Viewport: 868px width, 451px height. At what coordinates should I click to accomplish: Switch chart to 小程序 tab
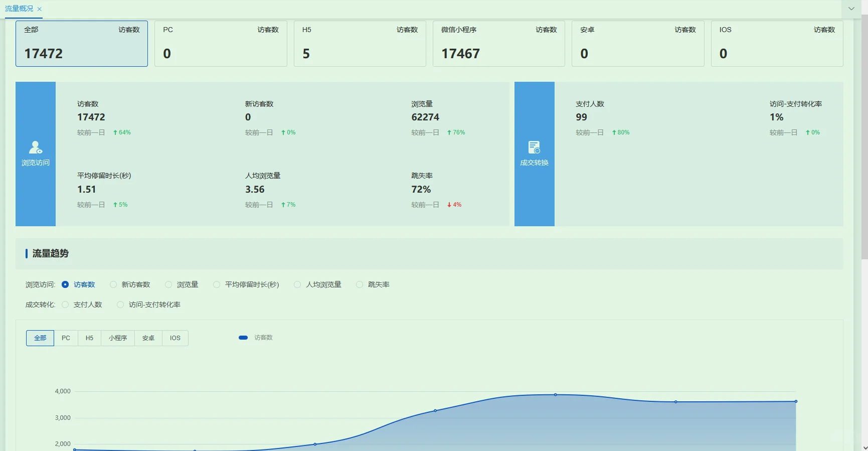(x=118, y=338)
